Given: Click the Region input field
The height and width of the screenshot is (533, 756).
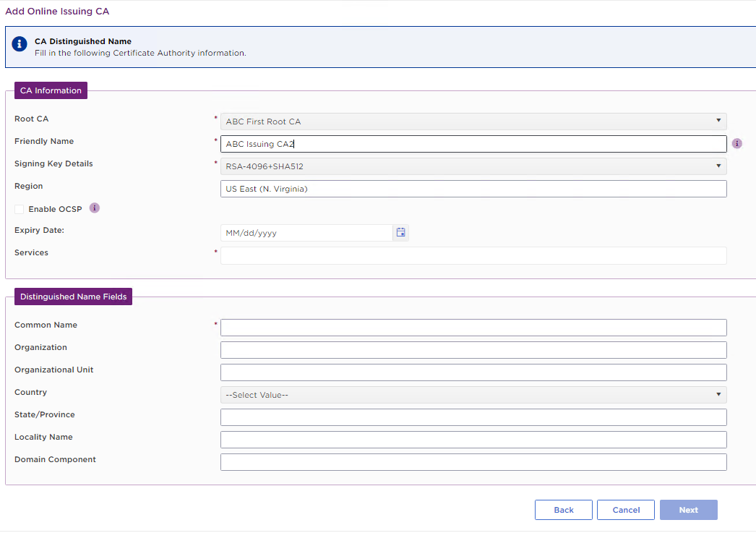Looking at the screenshot, I should 473,189.
